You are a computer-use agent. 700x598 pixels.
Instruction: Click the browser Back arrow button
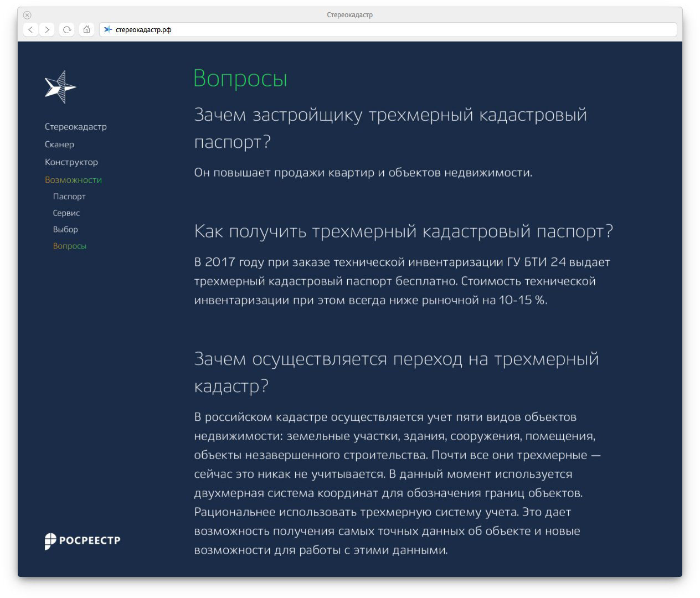[31, 29]
